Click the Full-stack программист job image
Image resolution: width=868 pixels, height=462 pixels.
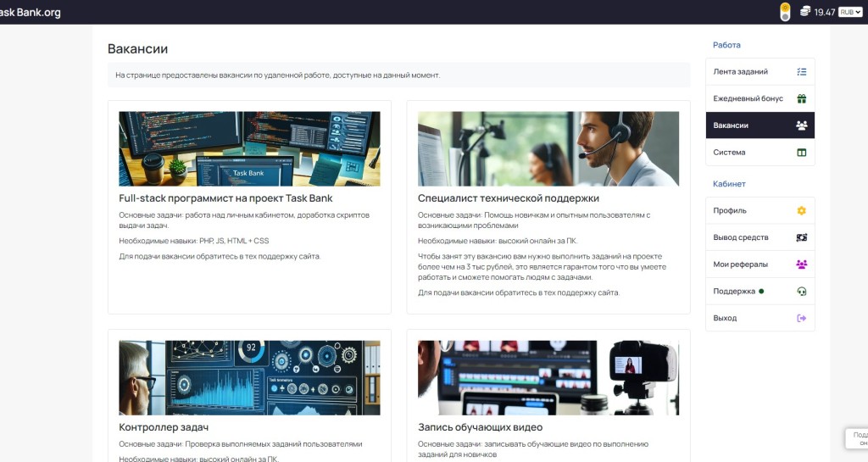[x=249, y=149]
